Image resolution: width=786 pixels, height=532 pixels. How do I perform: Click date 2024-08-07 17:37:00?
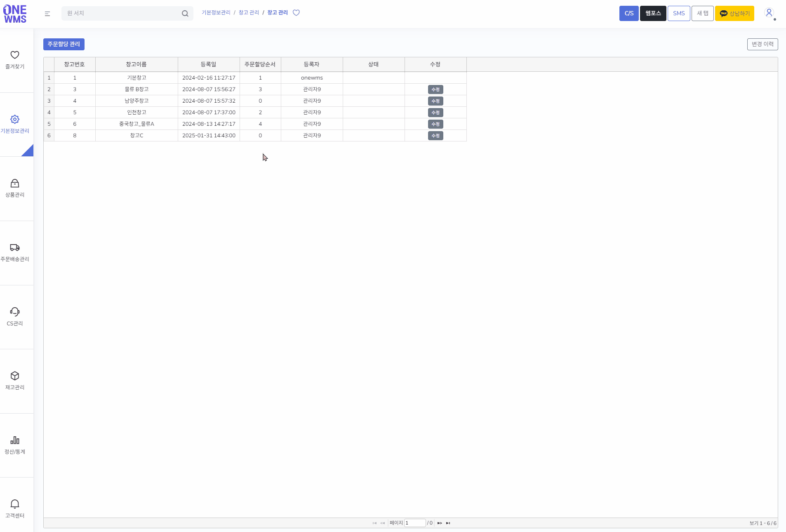[x=209, y=113]
